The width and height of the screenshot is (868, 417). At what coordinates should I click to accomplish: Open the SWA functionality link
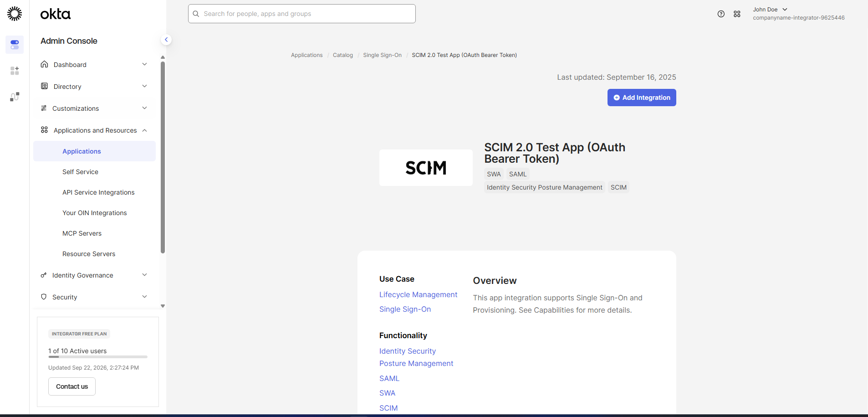point(387,393)
